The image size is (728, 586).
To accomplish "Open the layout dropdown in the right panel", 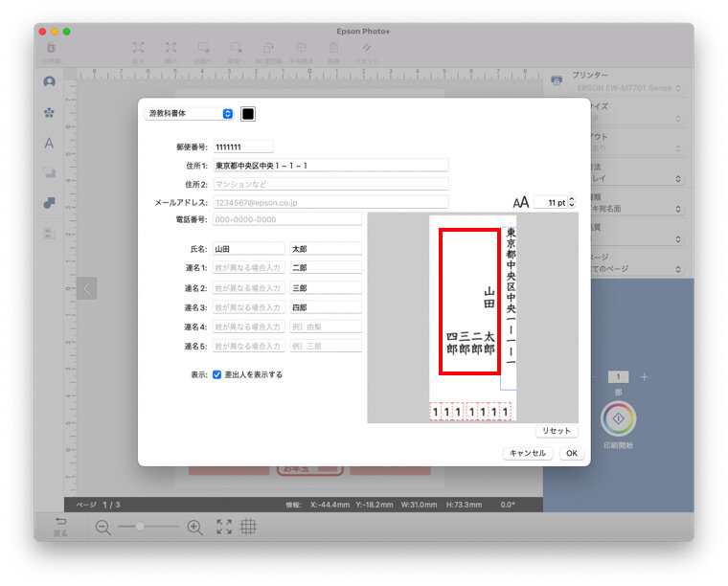I will point(637,148).
